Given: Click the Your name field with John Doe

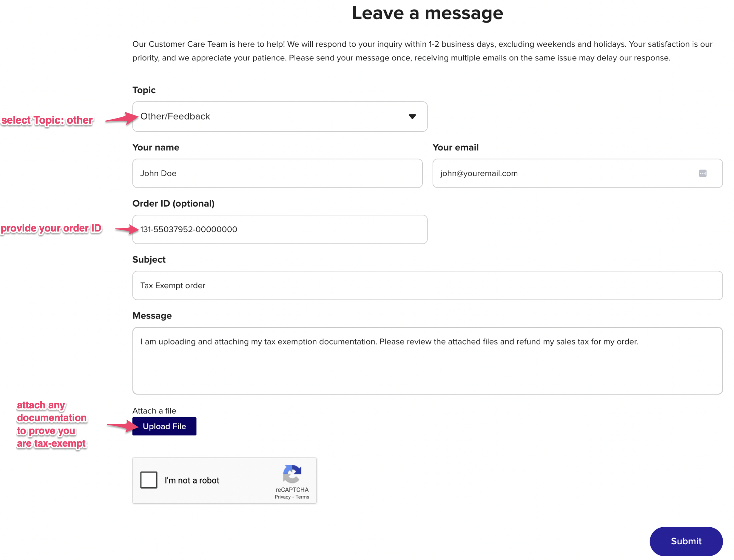Looking at the screenshot, I should 277,173.
